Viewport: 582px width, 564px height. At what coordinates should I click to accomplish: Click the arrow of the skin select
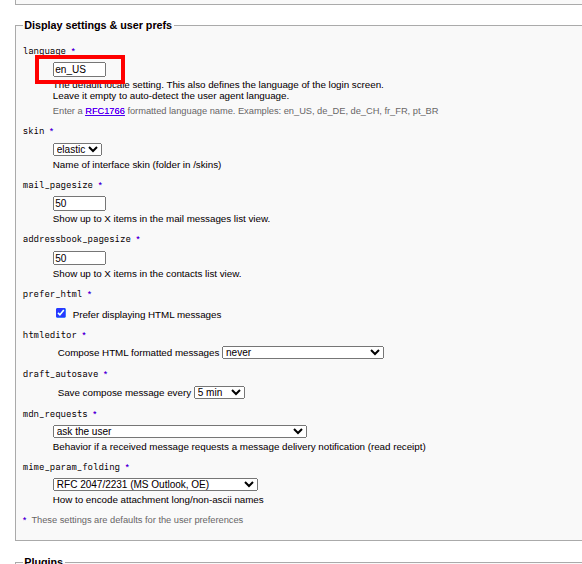click(x=93, y=150)
